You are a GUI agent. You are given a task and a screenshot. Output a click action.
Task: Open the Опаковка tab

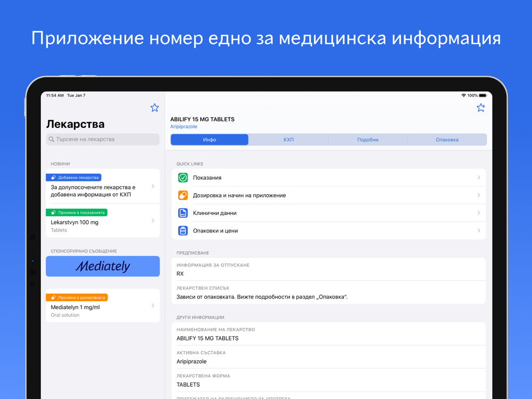coord(447,139)
